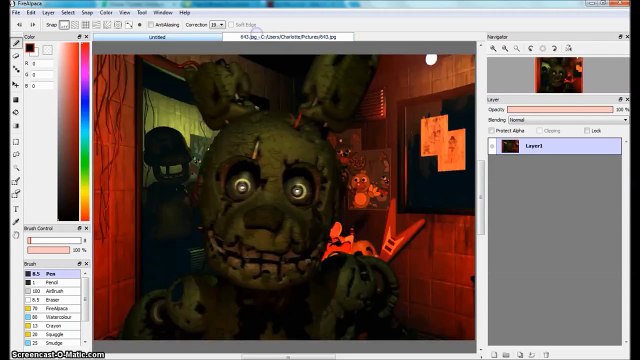Enable the Protect Alpha checkbox
The height and width of the screenshot is (360, 640).
[491, 131]
